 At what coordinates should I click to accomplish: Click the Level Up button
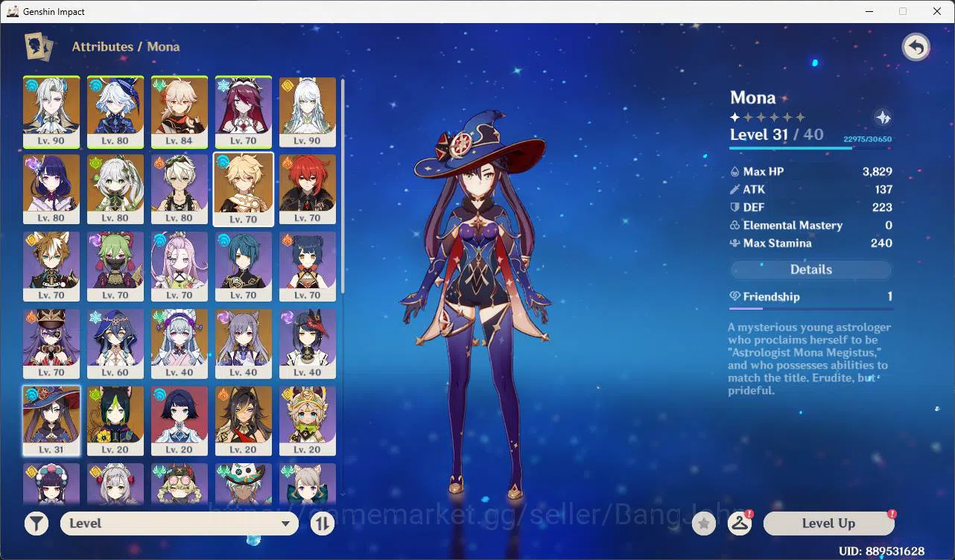tap(828, 524)
